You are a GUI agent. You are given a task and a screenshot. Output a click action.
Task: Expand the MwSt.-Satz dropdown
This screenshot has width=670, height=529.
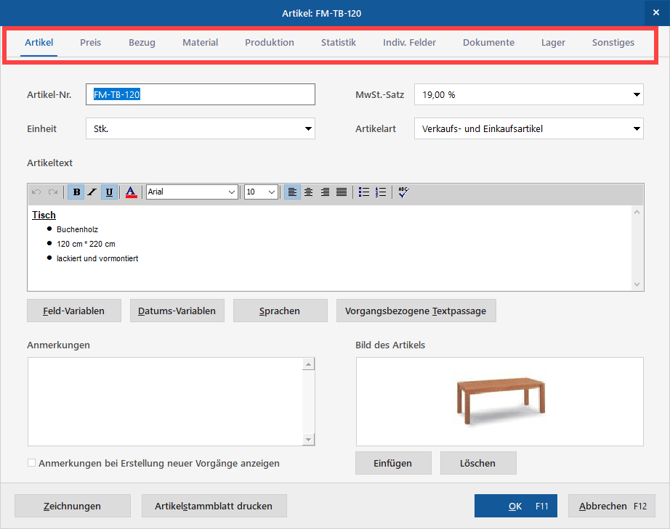636,95
